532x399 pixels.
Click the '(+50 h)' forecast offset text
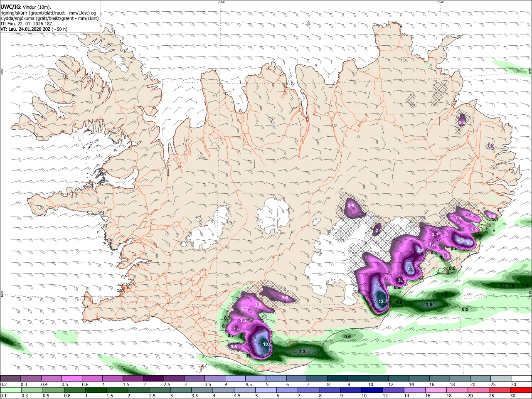60,30
